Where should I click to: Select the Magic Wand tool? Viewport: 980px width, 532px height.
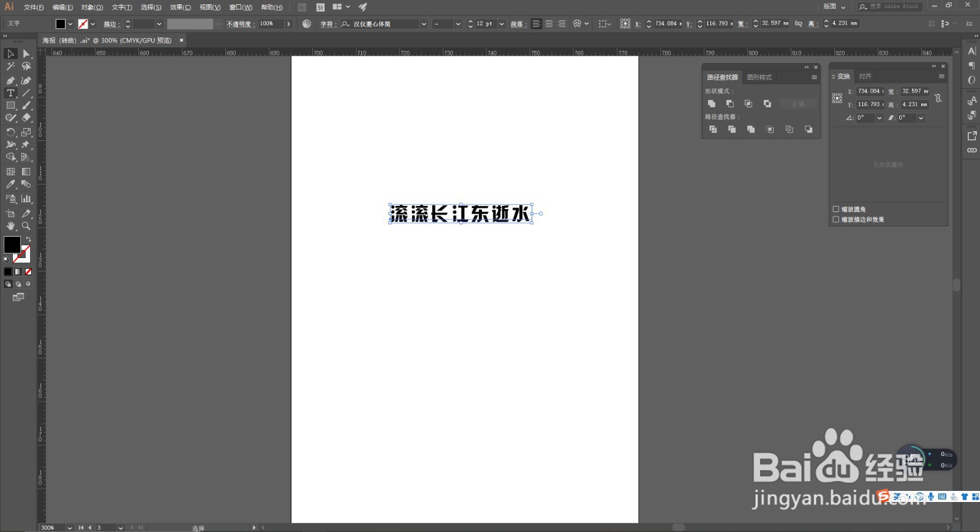pyautogui.click(x=10, y=66)
